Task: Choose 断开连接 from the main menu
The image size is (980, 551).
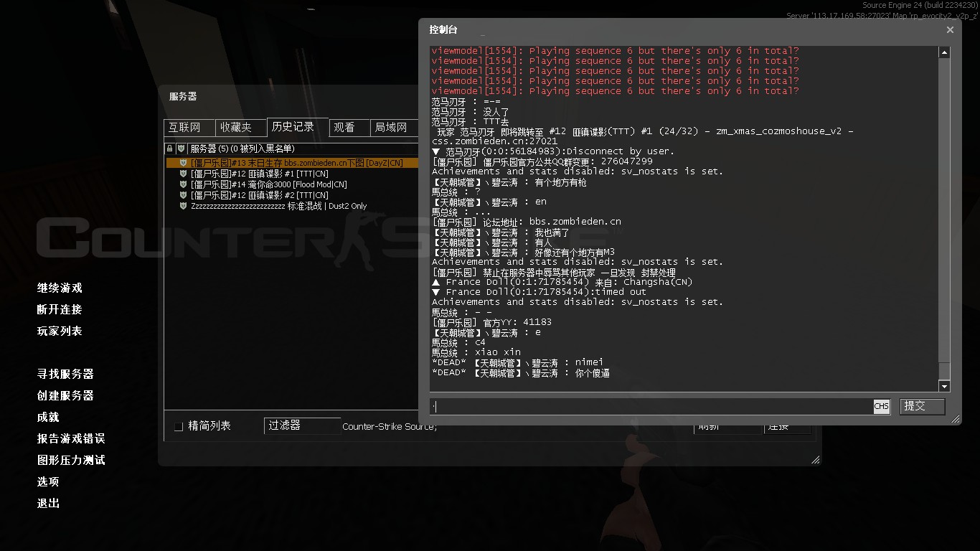Action: point(60,309)
